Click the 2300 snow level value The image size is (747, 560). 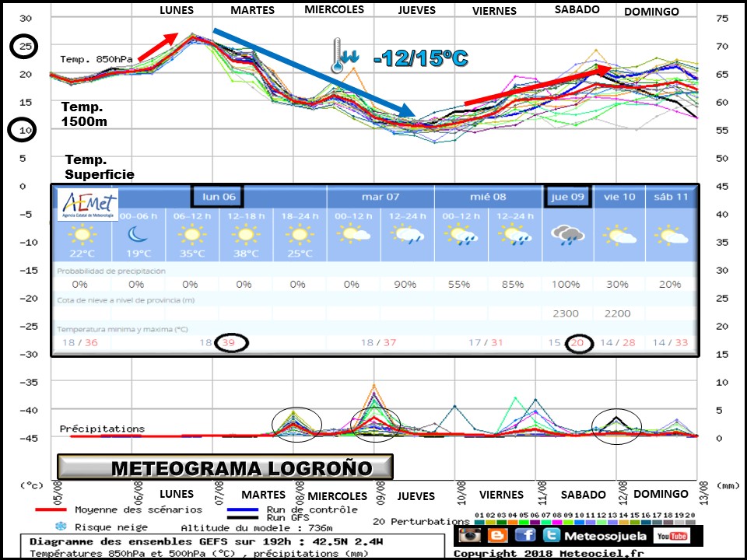pyautogui.click(x=566, y=313)
